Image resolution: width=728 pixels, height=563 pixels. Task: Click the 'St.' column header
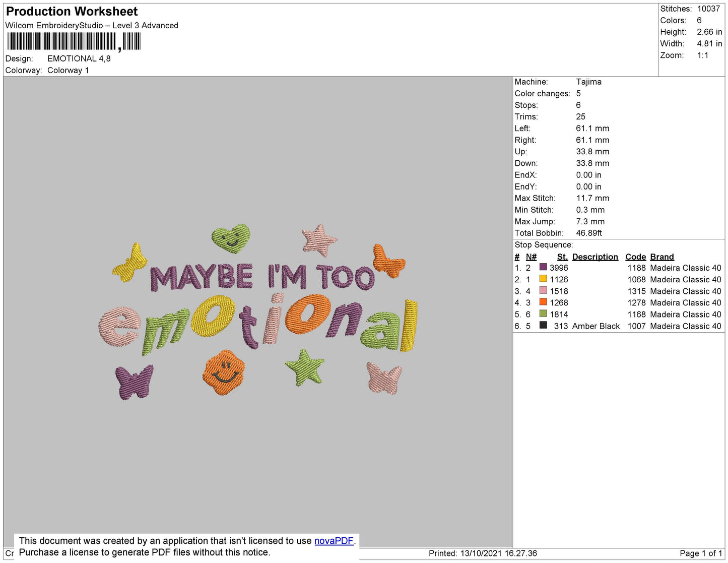coord(563,257)
